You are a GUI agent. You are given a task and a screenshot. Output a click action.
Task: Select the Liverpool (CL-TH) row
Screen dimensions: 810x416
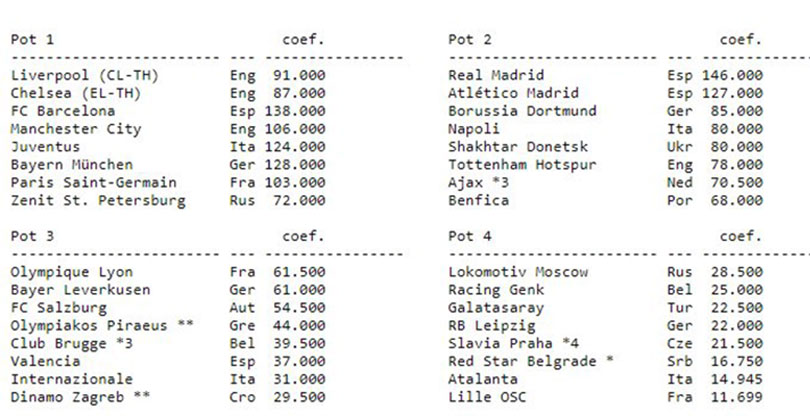coord(168,75)
